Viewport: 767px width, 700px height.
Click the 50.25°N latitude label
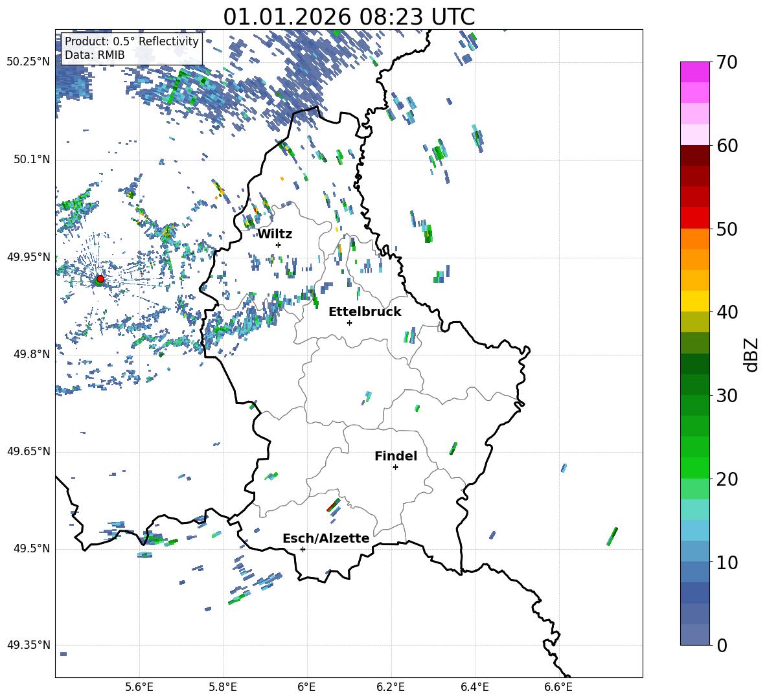(29, 62)
